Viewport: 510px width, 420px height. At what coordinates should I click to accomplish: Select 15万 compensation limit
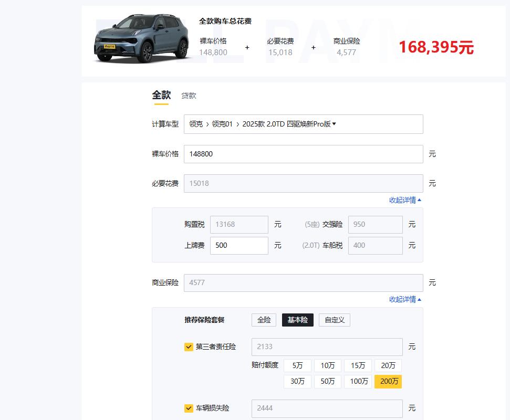358,366
